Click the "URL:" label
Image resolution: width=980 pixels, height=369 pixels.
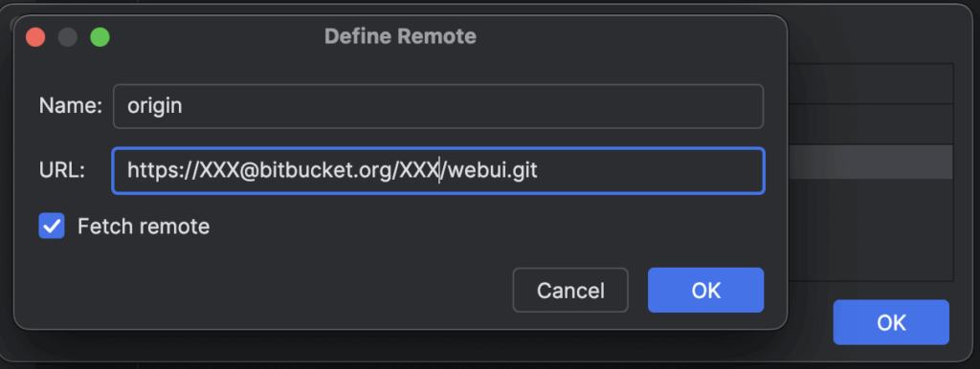coord(62,170)
